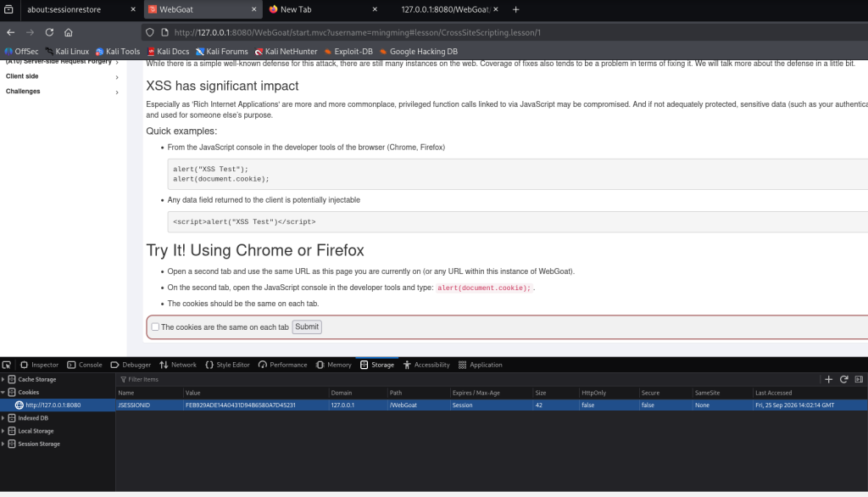
Task: Switch to the Console DevTools tab
Action: pyautogui.click(x=85, y=365)
